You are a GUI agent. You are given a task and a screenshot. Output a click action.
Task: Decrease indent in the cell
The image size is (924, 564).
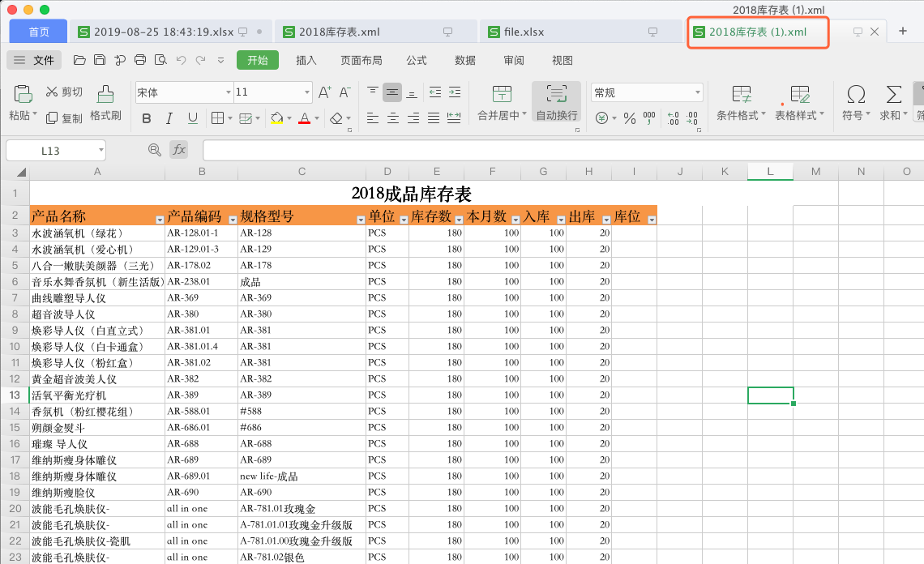click(435, 92)
